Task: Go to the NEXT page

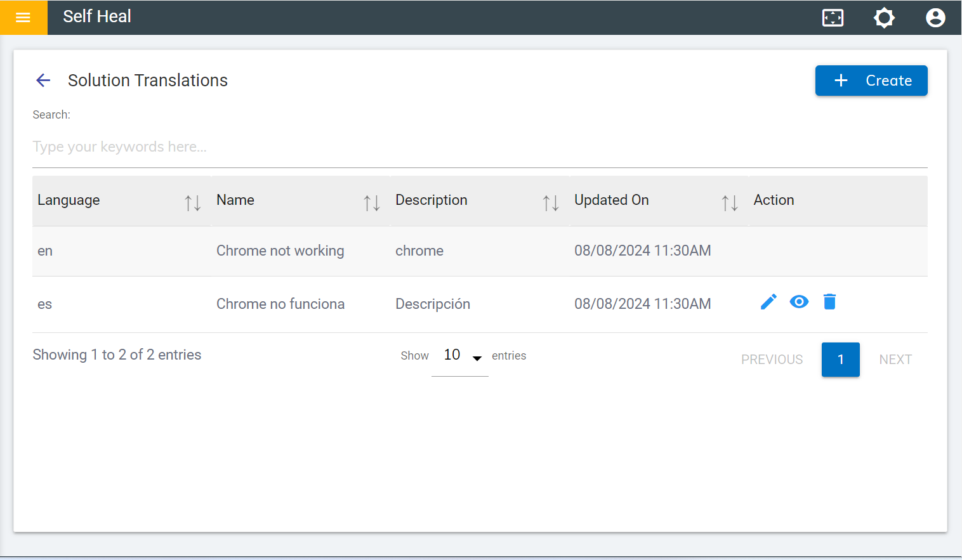Action: [x=895, y=360]
